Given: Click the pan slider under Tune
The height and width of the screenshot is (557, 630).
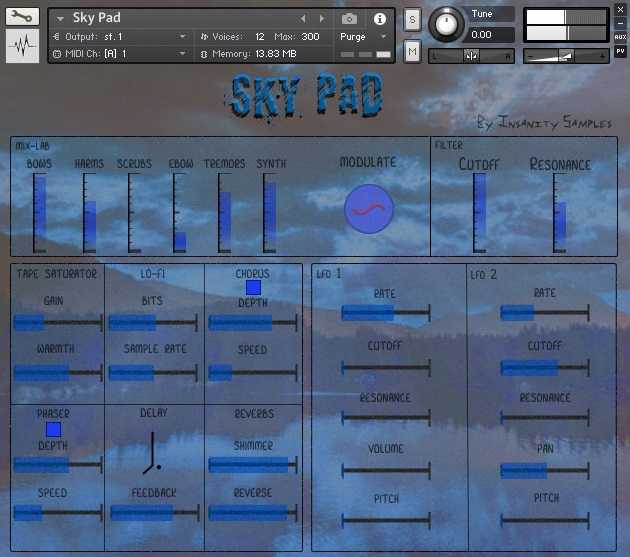Looking at the screenshot, I should click(472, 56).
